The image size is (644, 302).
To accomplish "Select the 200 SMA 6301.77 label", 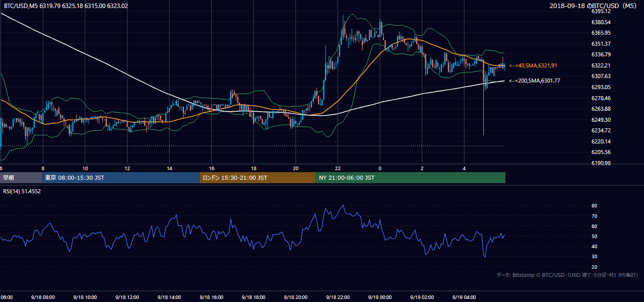I will click(535, 81).
